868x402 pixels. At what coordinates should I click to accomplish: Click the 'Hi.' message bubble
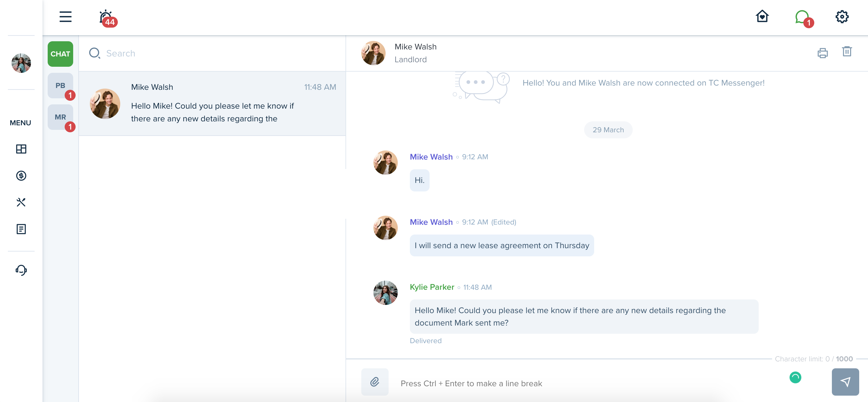pyautogui.click(x=419, y=180)
